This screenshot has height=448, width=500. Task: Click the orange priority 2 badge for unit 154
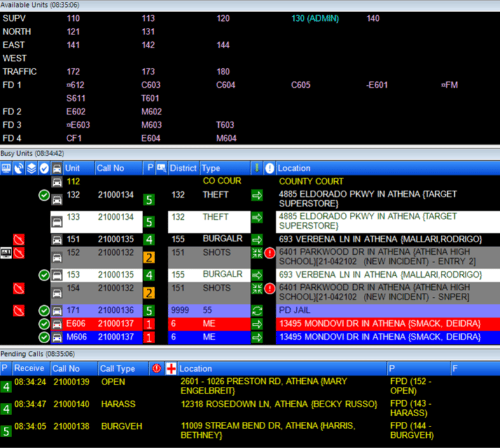pos(148,293)
